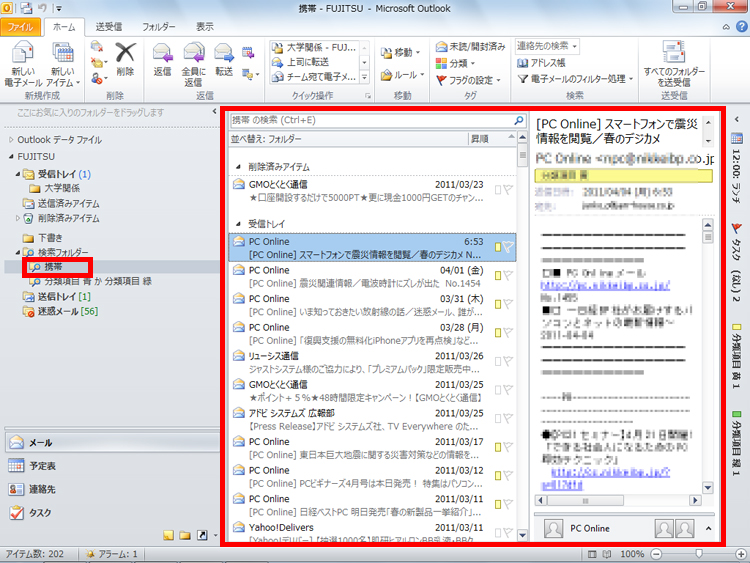Toggle the flag on the PC Online 04/01 message

[508, 276]
